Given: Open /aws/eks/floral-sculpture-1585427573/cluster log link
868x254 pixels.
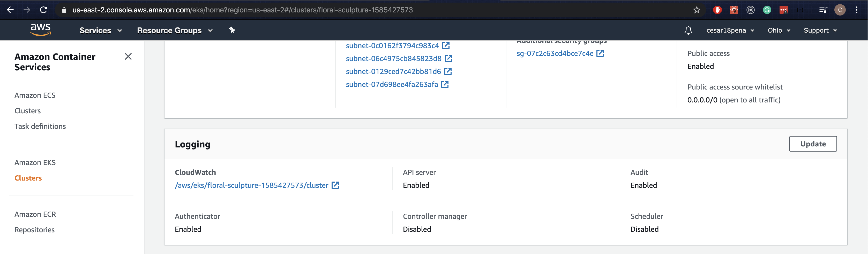Looking at the screenshot, I should tap(251, 185).
